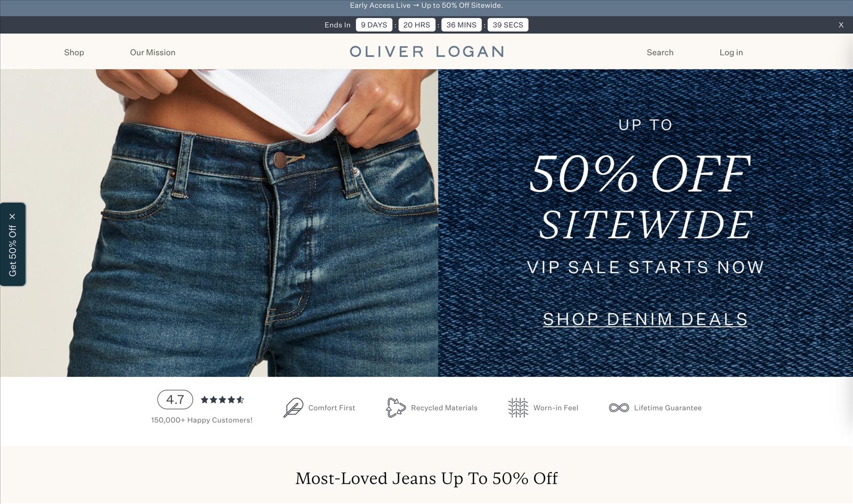Click the Comfort First feather icon
Screen dimensions: 853x504
(293, 408)
